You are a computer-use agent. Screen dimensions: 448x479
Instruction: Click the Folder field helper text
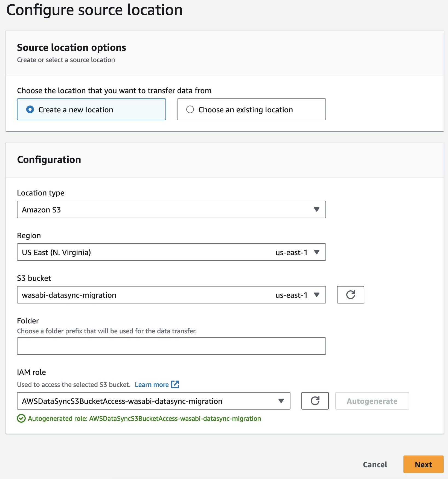pyautogui.click(x=107, y=331)
